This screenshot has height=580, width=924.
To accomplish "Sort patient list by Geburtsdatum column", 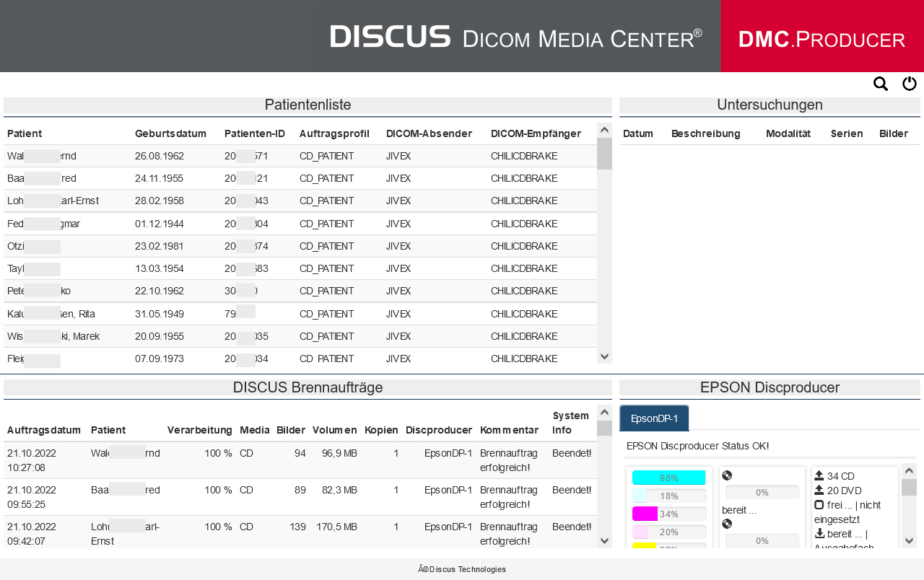I will (170, 133).
